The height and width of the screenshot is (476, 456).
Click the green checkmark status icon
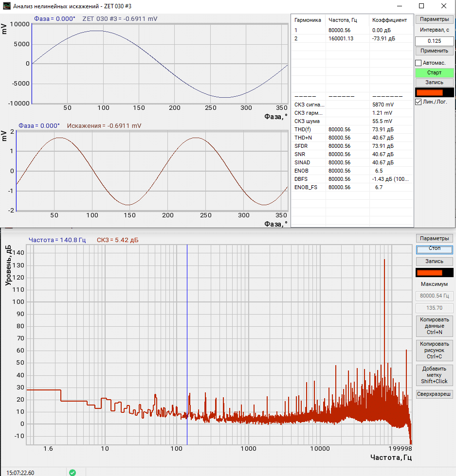pos(73,472)
